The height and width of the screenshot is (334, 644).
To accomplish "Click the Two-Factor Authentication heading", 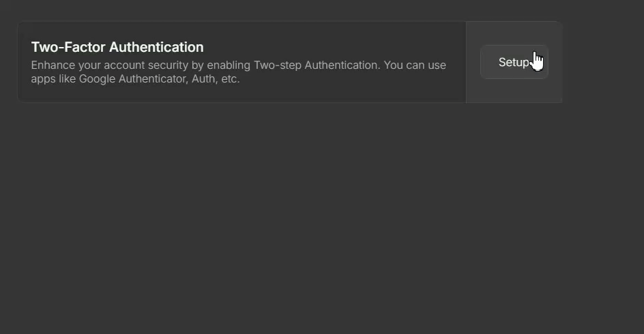I will (117, 47).
